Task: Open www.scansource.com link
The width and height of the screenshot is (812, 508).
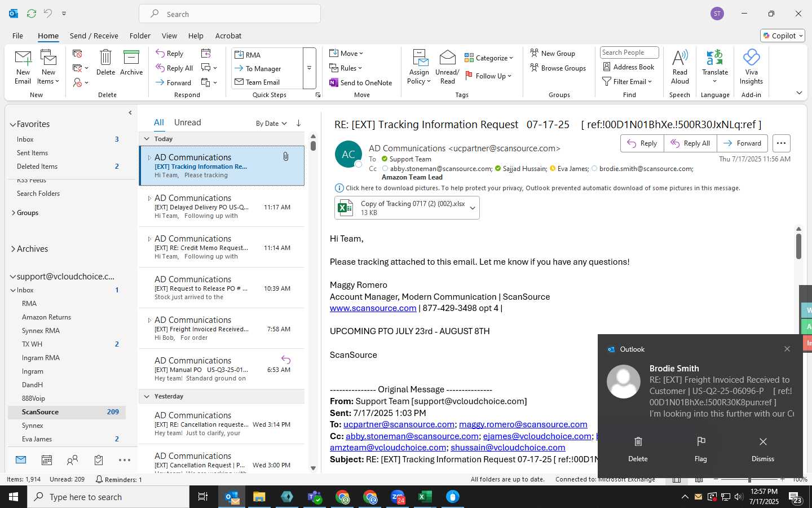Action: click(x=373, y=308)
